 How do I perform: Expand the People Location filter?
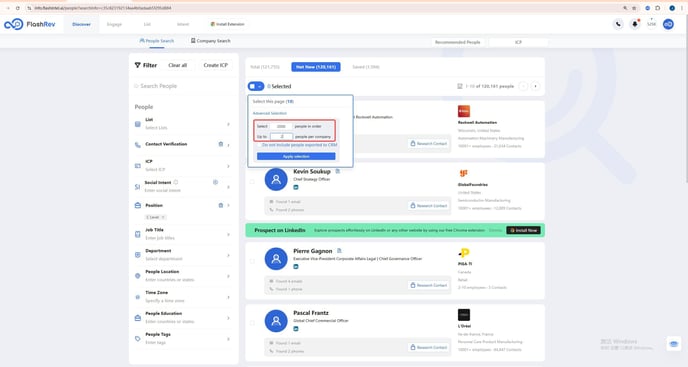coord(228,276)
